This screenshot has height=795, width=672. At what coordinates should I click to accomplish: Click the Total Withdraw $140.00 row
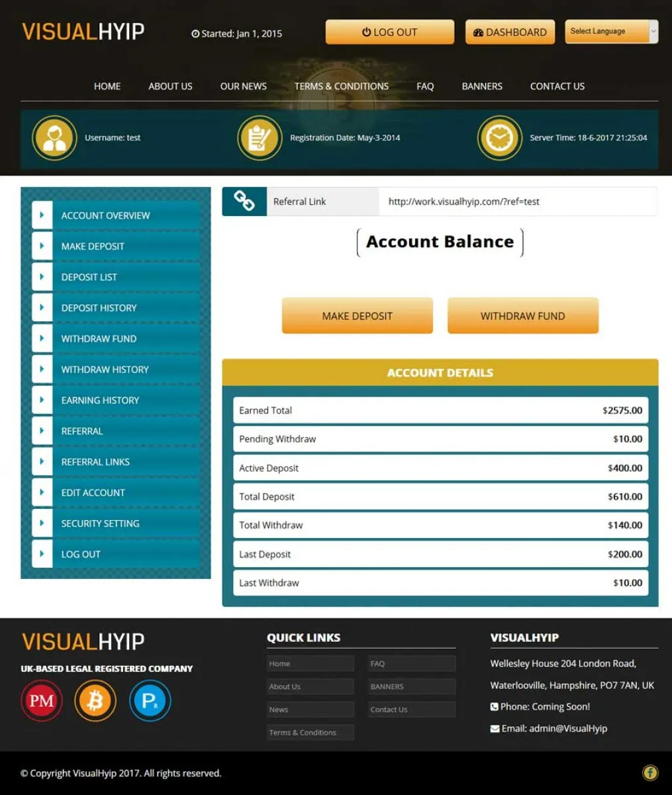click(x=440, y=525)
